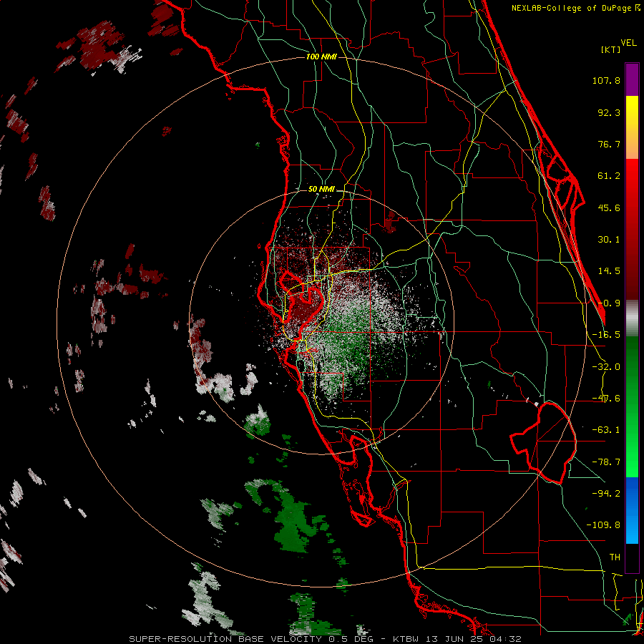The width and height of the screenshot is (644, 644).
Task: Click the 76.7 velocity scale value
Action: [x=609, y=144]
